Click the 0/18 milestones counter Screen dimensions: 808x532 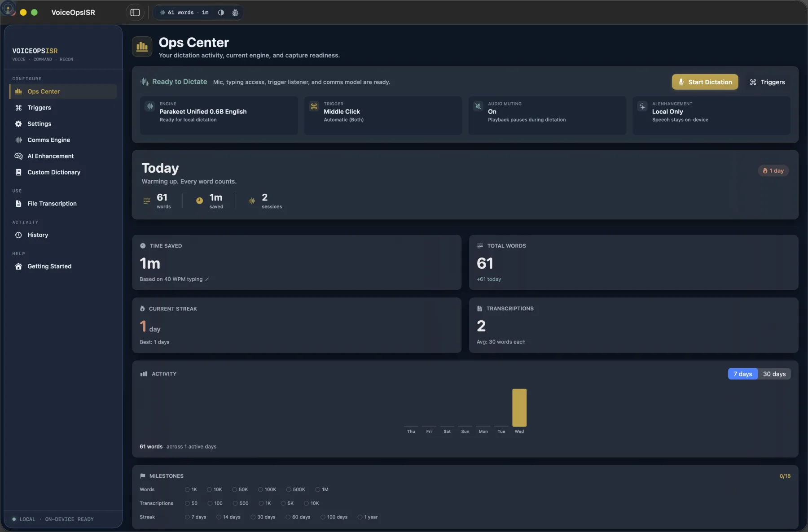[785, 476]
